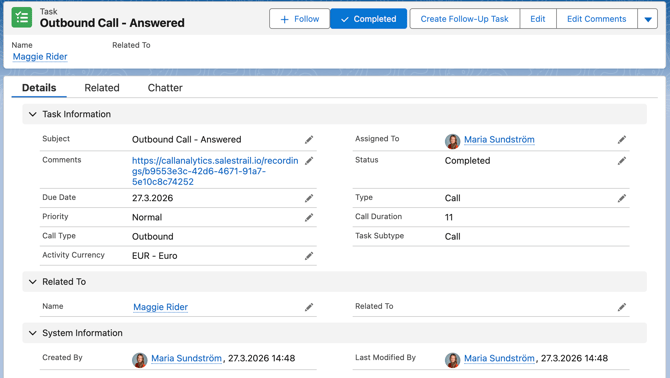Open the callanalytics recording URL link
The width and height of the screenshot is (670, 378).
coord(215,171)
